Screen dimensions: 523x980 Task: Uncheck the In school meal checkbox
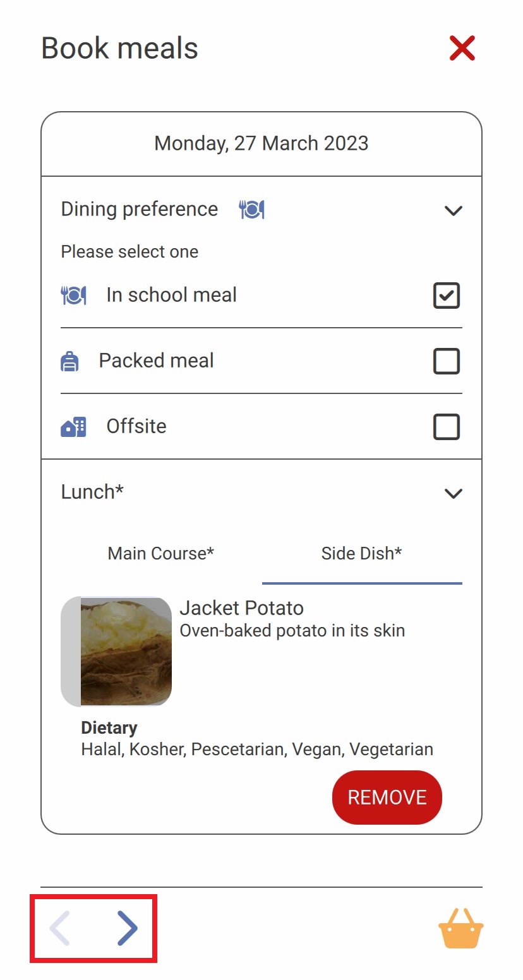(x=447, y=296)
